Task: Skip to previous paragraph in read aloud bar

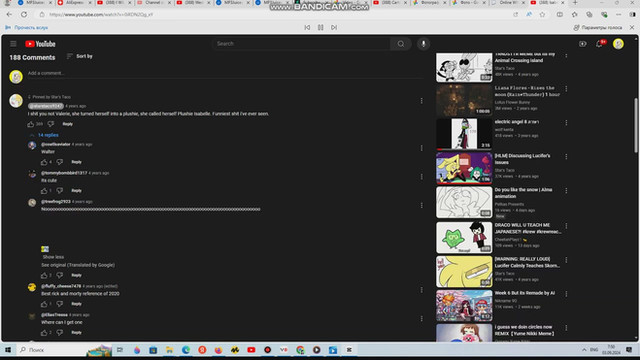Action: [307, 27]
